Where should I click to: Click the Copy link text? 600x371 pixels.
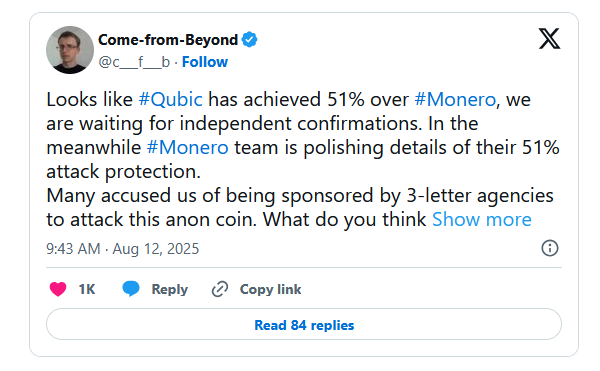tap(271, 289)
